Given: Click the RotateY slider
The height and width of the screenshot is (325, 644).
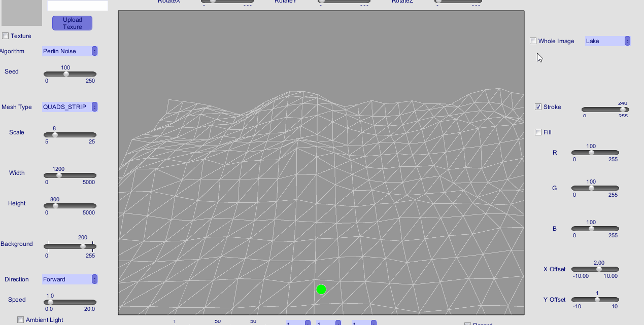Looking at the screenshot, I should pos(344,2).
